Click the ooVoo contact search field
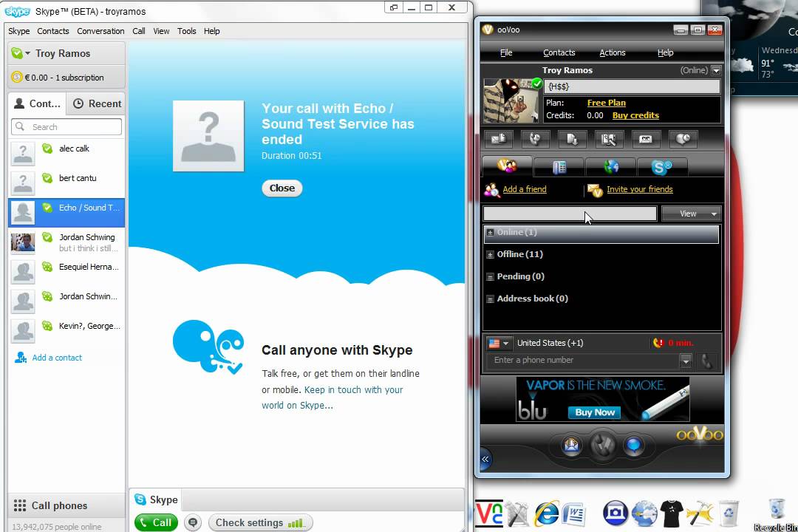 [x=570, y=214]
